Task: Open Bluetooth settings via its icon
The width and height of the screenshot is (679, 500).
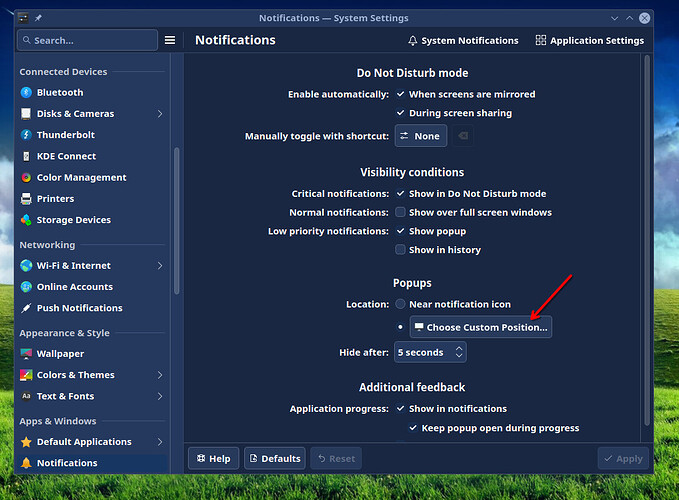Action: (26, 92)
